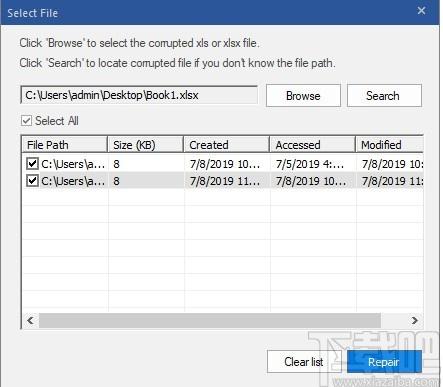
Task: Uncheck the first file row checkbox
Action: click(x=32, y=164)
